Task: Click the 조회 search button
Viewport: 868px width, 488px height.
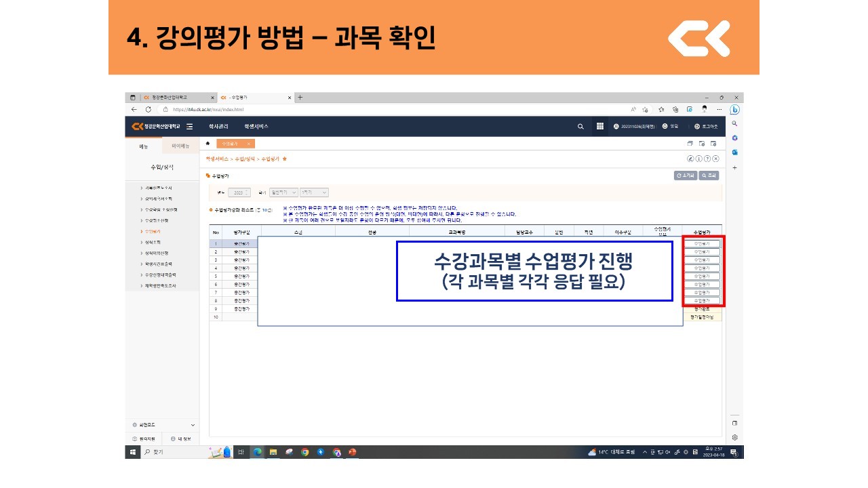Action: [x=709, y=176]
